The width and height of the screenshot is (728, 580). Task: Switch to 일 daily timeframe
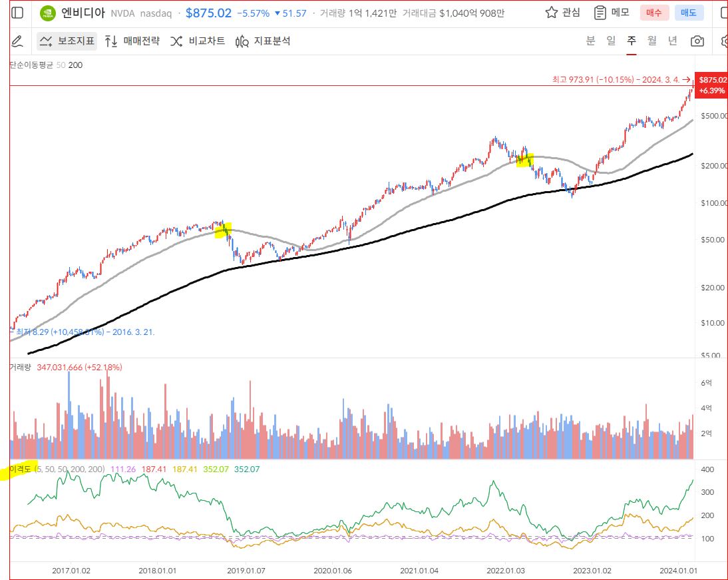[611, 41]
